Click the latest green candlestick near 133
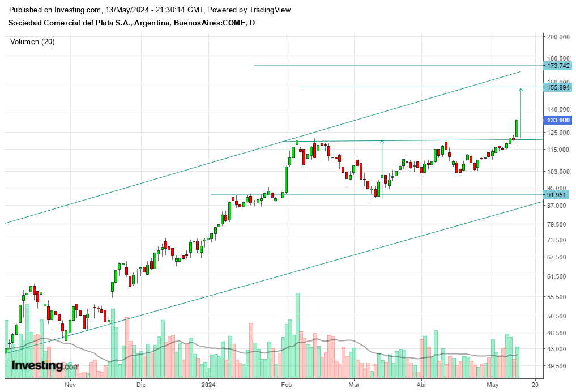Image resolution: width=576 pixels, height=392 pixels. 517,128
